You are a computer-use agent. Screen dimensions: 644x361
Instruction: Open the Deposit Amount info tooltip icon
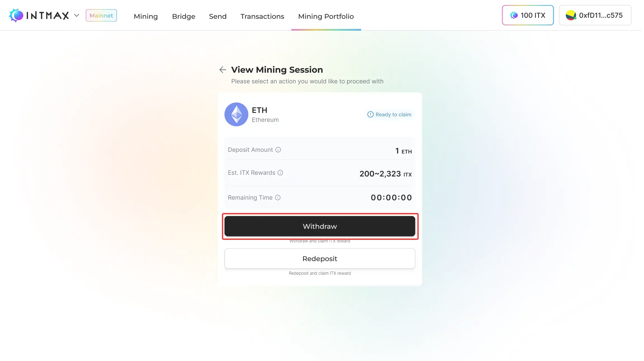(278, 150)
